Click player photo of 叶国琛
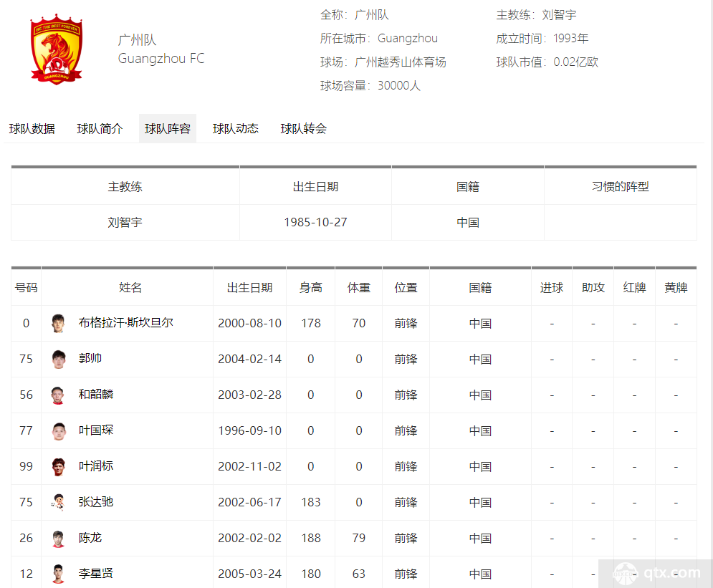713x588 pixels. [59, 430]
